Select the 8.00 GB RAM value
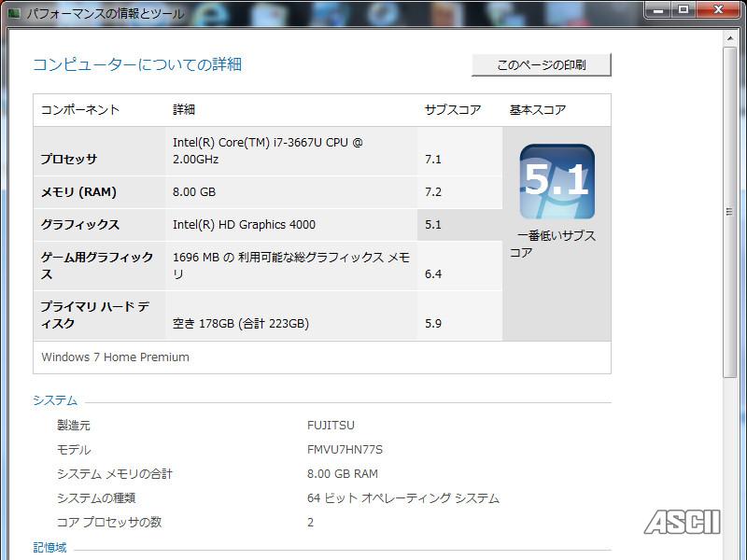Viewport: 747px width, 560px height. [x=343, y=474]
